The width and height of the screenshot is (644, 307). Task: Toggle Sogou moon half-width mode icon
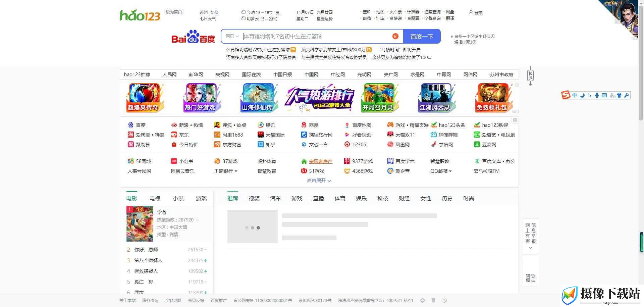coord(583,95)
